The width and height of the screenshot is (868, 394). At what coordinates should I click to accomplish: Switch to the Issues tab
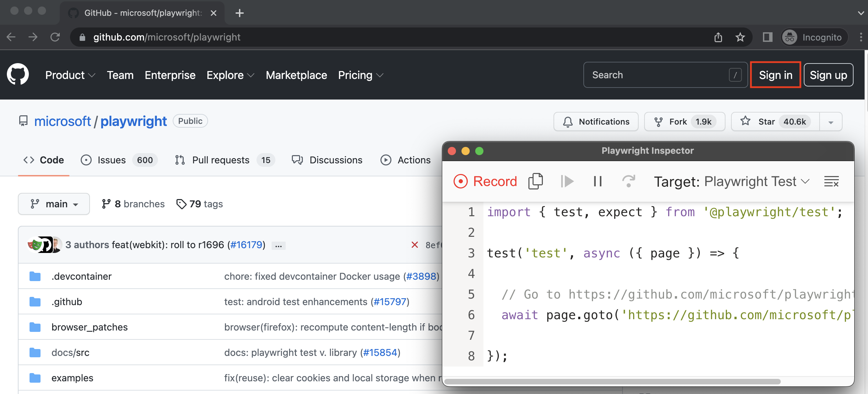pos(119,160)
